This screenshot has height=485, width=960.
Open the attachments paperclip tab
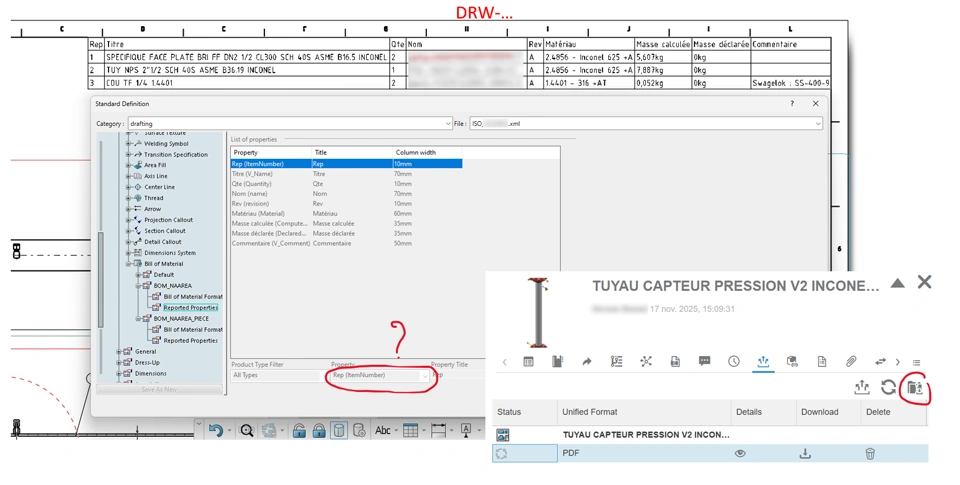[x=851, y=362]
